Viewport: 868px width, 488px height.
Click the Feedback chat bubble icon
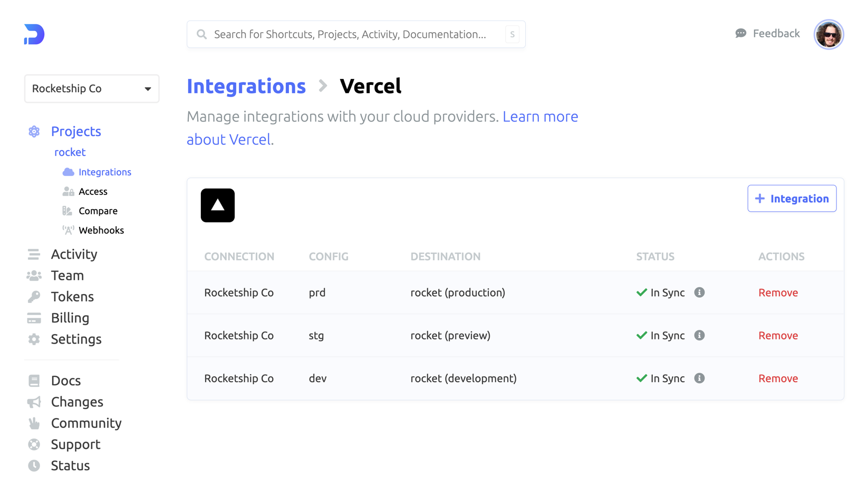[x=741, y=34]
